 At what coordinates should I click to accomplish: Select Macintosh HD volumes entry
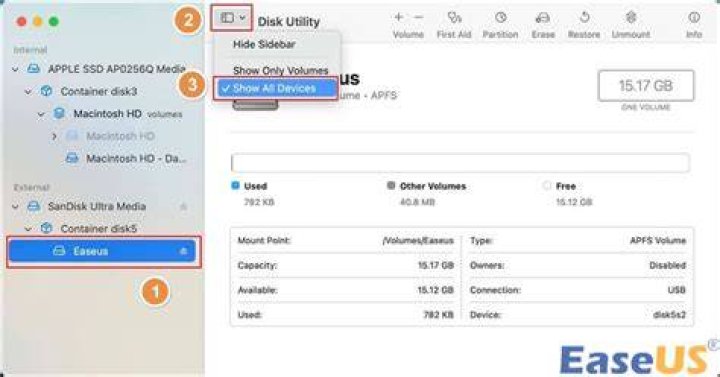click(128, 114)
